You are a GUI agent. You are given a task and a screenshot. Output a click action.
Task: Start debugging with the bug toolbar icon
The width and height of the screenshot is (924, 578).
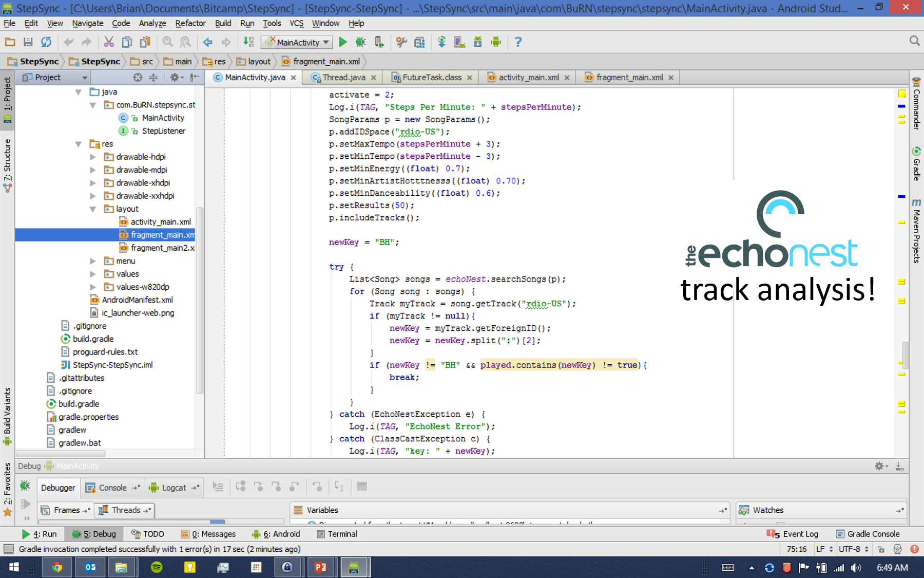coord(361,42)
